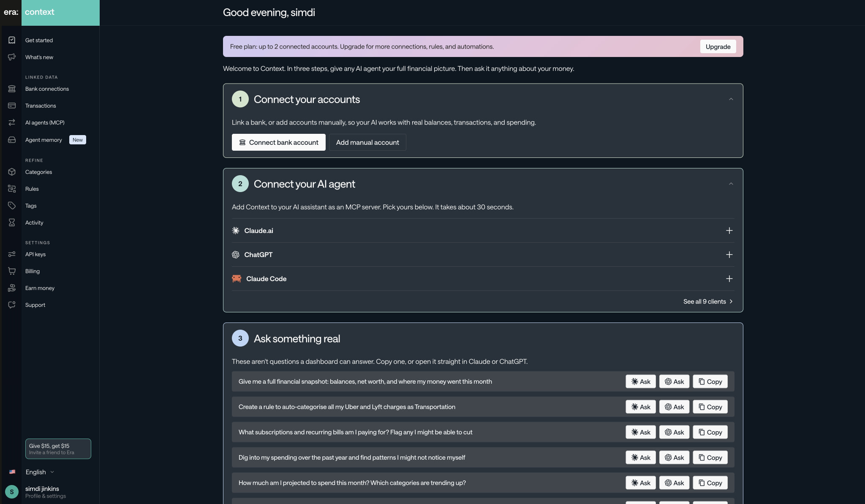Open simdi jinkins Profile & settings
Viewport: 865px width, 504px height.
[45, 492]
